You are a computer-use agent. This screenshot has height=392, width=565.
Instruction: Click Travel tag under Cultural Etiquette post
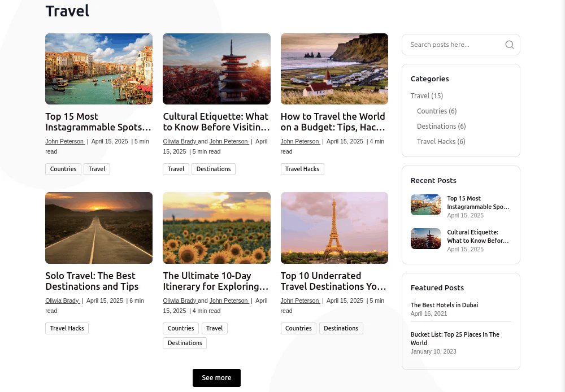(176, 169)
